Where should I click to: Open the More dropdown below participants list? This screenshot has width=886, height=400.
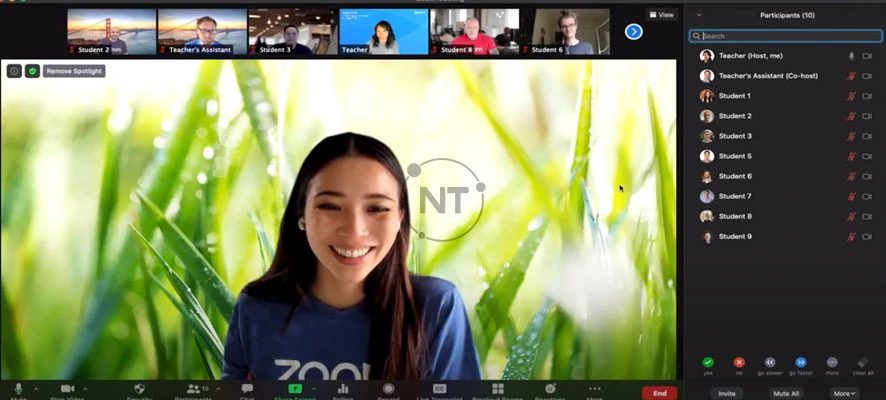tap(844, 393)
